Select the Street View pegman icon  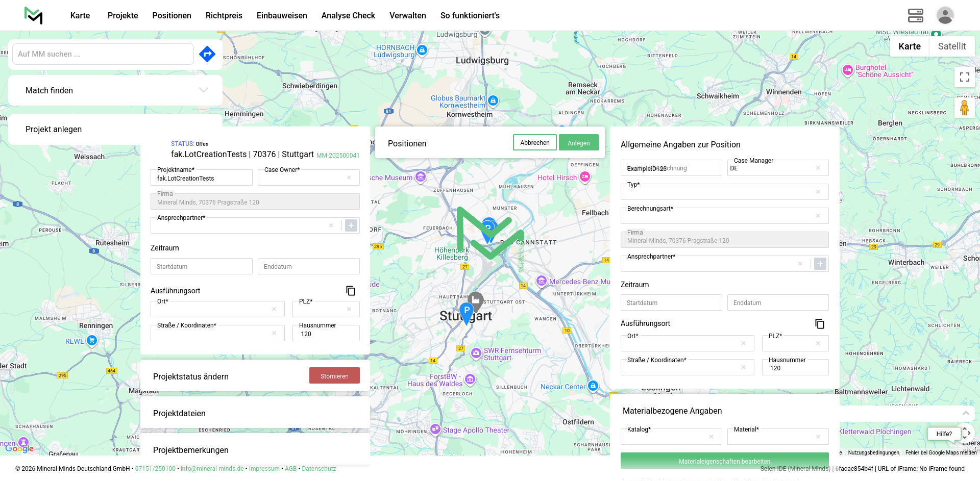click(x=964, y=108)
